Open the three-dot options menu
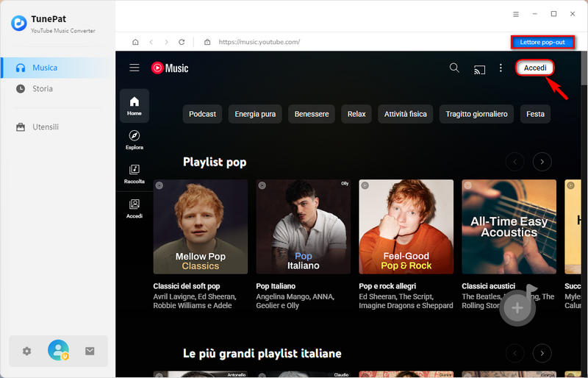Viewport: 588px width, 378px height. click(501, 68)
